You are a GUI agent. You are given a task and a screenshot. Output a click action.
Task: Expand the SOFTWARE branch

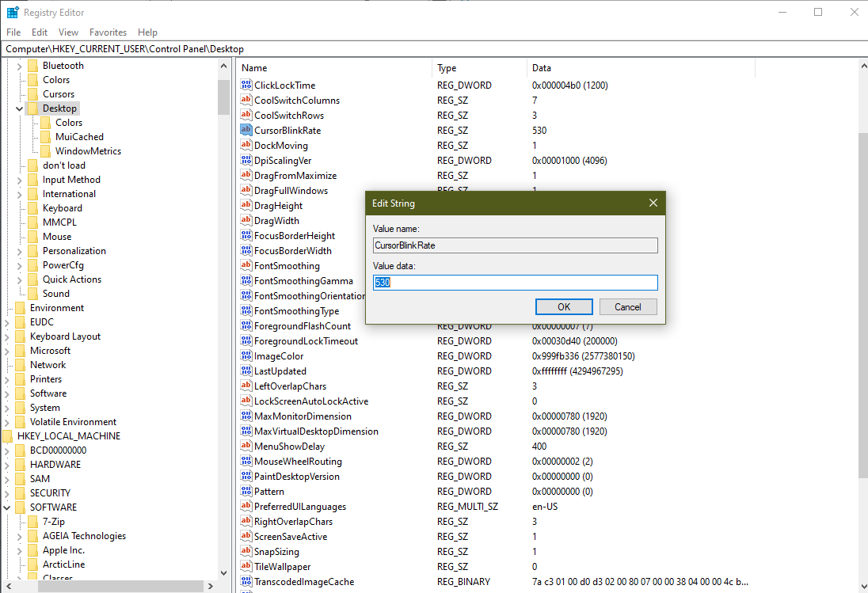click(6, 507)
